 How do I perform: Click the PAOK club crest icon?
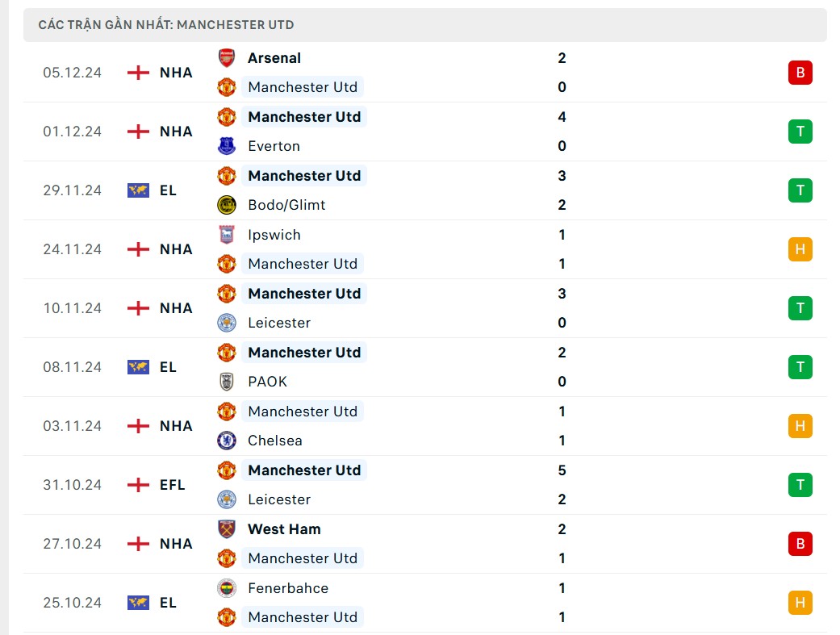[x=227, y=382]
